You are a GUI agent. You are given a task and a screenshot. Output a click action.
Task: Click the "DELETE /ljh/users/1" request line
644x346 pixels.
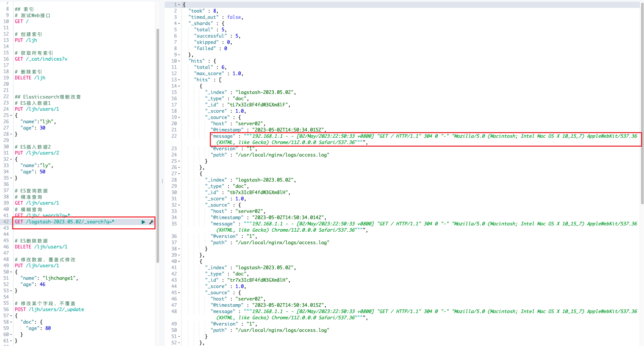[41, 247]
